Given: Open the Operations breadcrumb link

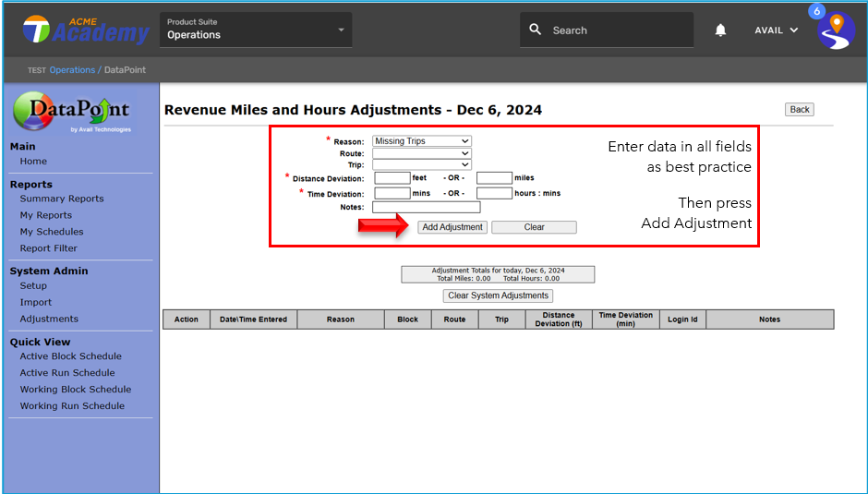Looking at the screenshot, I should click(x=72, y=70).
